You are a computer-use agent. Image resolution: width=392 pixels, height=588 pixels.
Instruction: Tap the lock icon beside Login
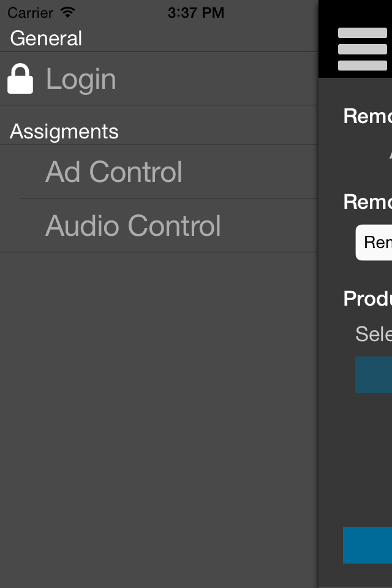(20, 78)
